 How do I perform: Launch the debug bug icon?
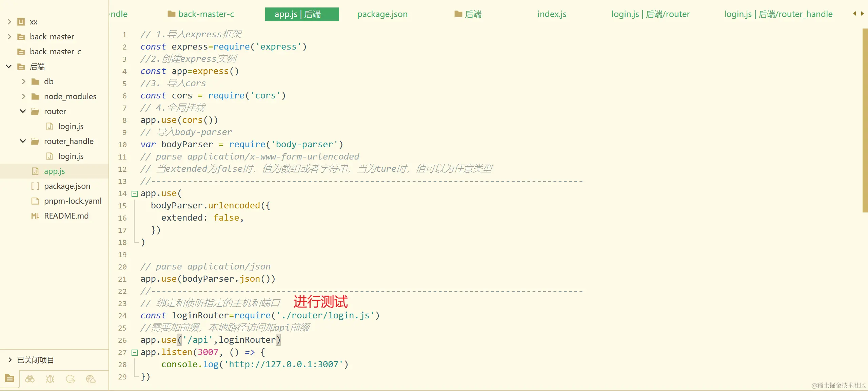(50, 379)
